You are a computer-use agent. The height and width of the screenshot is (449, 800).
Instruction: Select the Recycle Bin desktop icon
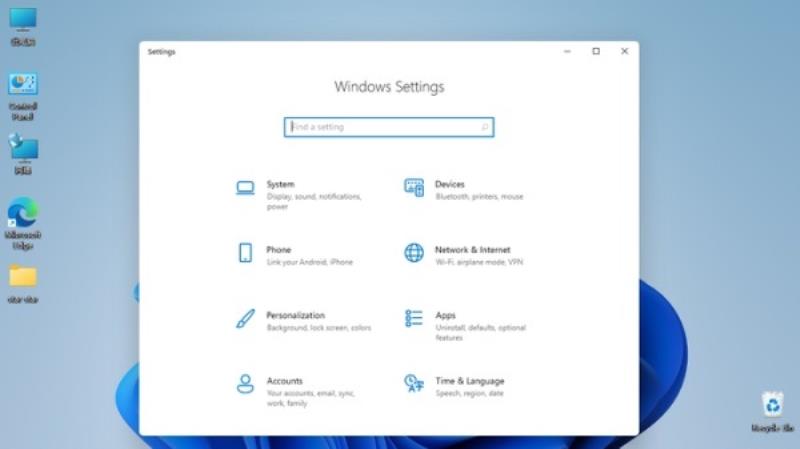click(x=772, y=405)
